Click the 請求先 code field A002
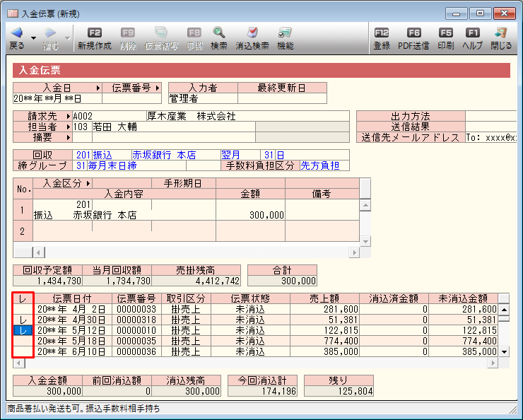Viewport: 523px width, 420px height. tap(110, 117)
